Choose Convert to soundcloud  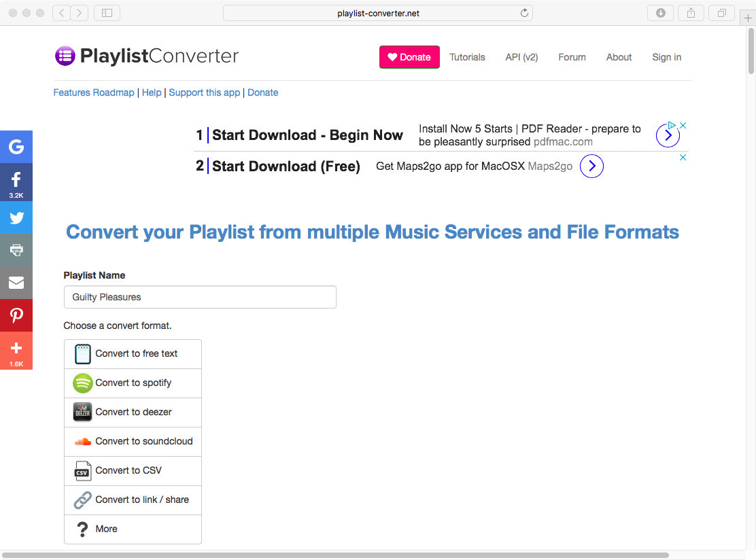click(x=133, y=442)
